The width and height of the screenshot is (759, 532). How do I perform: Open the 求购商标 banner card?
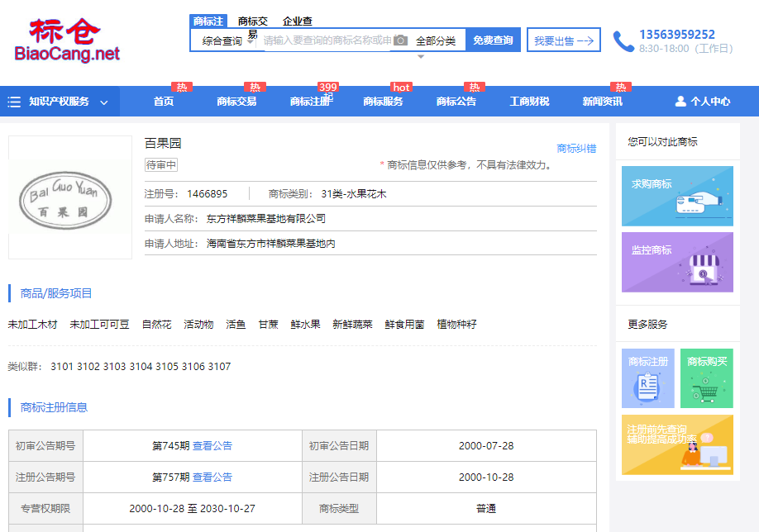point(677,196)
